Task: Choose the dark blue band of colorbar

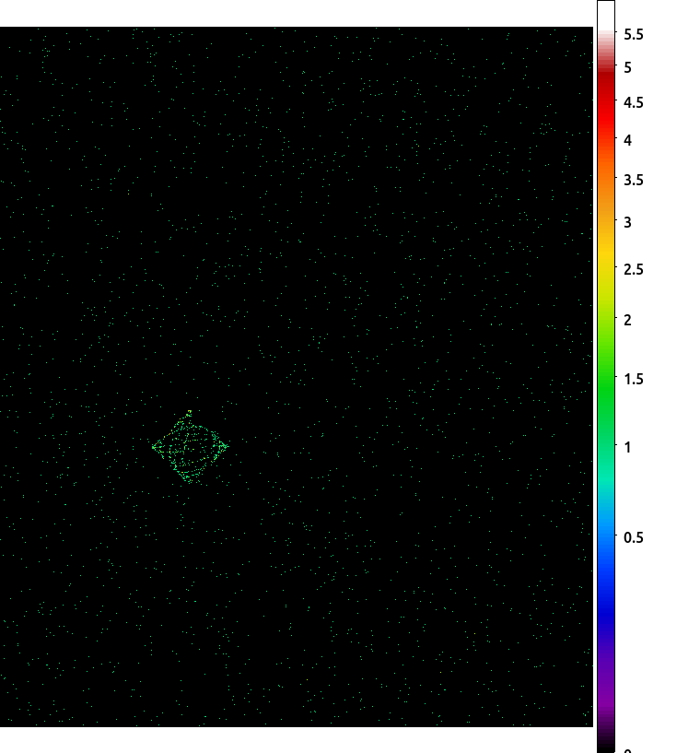Action: pos(606,600)
